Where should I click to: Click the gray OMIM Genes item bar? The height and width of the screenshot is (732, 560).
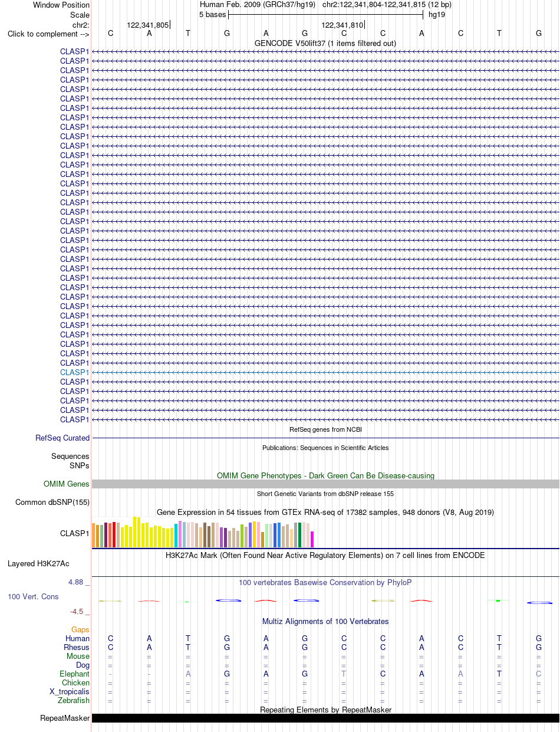325,484
